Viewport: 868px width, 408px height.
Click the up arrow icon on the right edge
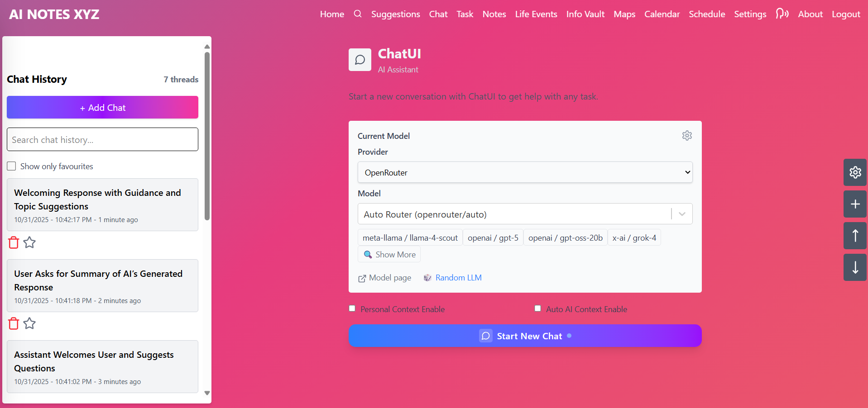click(x=855, y=236)
